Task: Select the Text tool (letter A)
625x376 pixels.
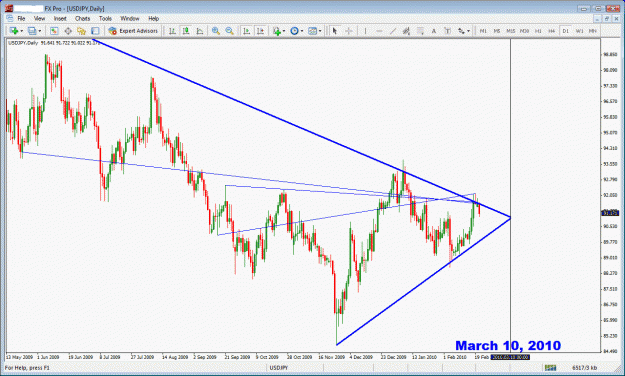Action: point(434,31)
